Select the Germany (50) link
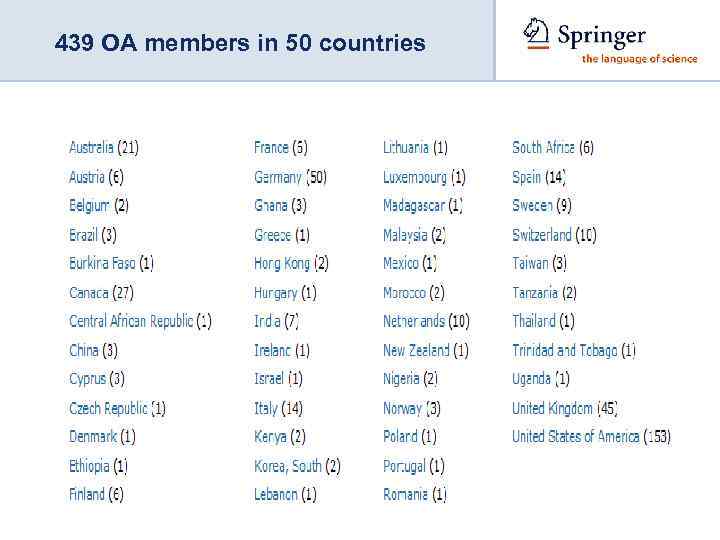The image size is (720, 540). pos(290,177)
